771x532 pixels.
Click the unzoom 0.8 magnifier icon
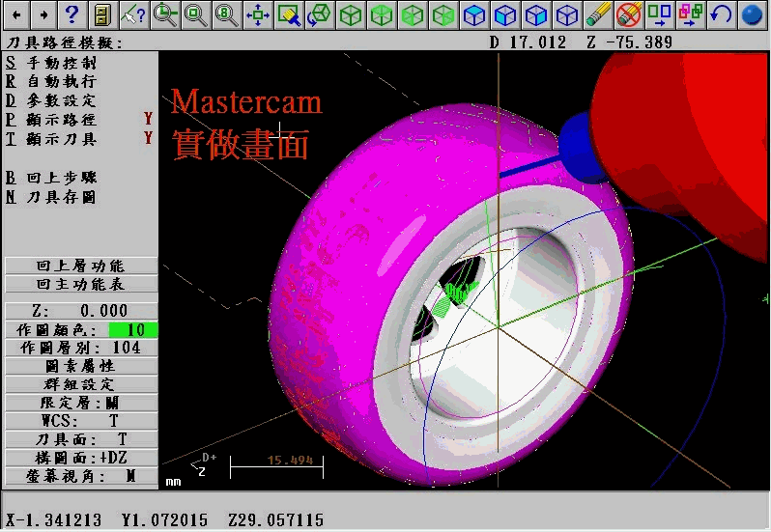point(227,14)
